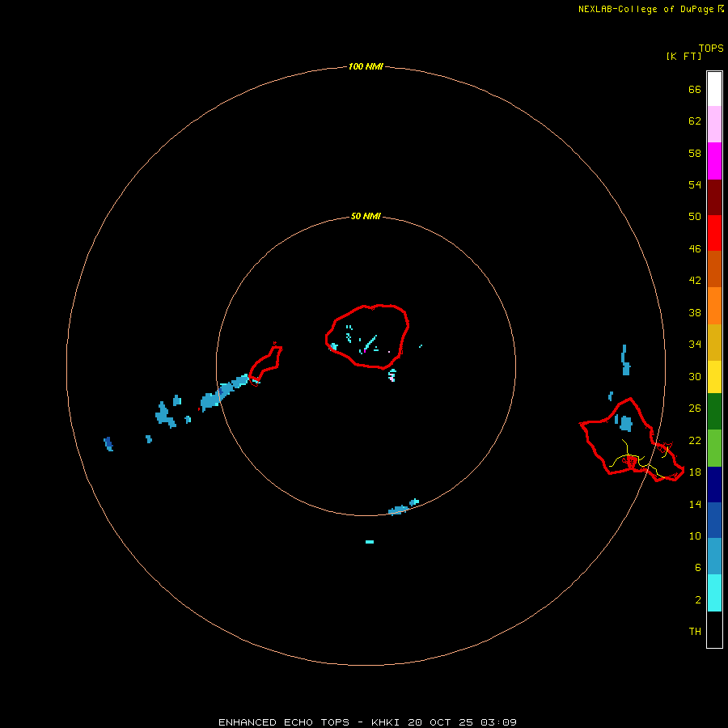Click the "2" legend value
The height and width of the screenshot is (728, 728).
697,600
